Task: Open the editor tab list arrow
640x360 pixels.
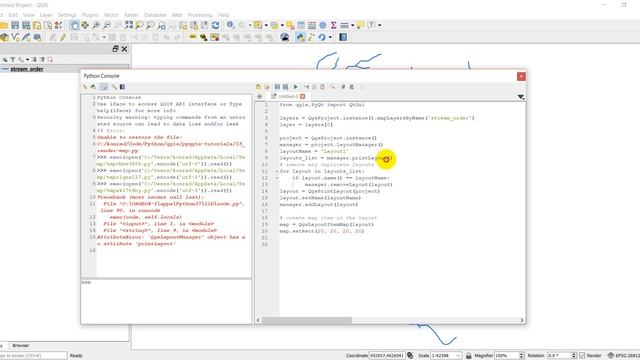Action: click(521, 97)
